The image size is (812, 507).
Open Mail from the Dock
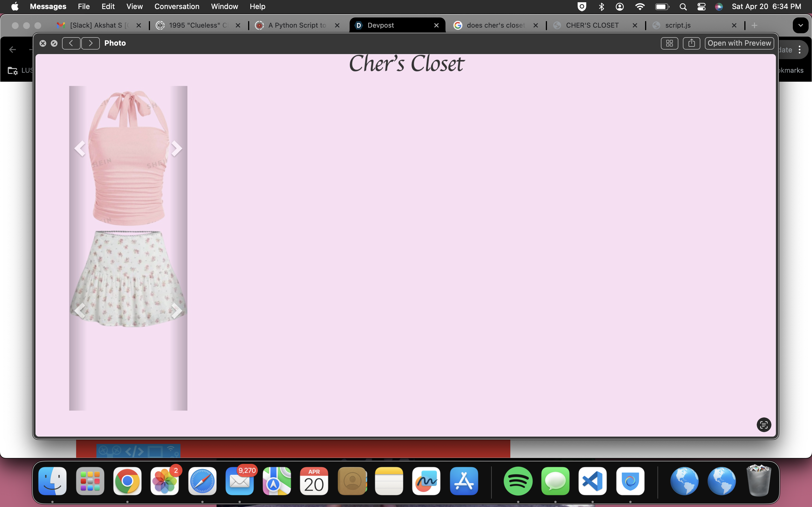click(239, 482)
